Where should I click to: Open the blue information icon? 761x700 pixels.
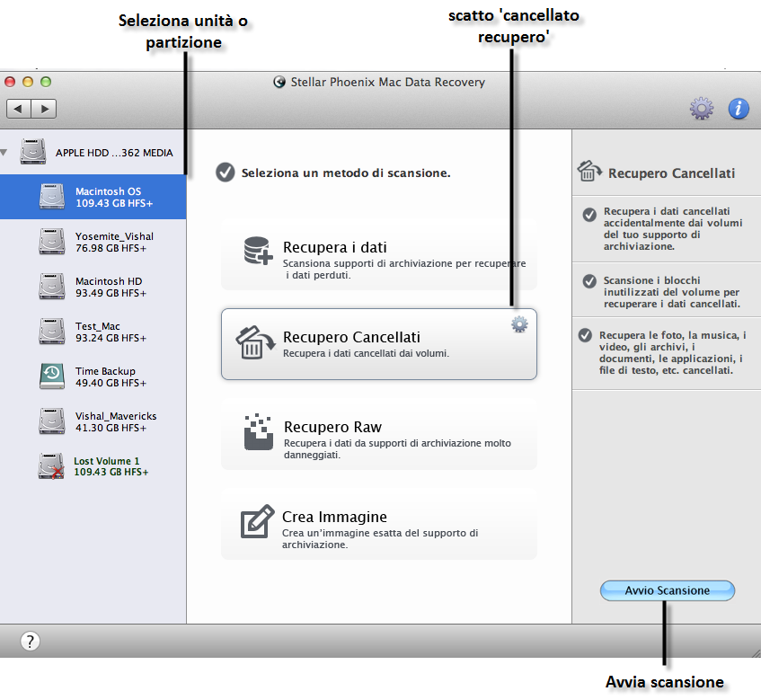click(x=739, y=108)
